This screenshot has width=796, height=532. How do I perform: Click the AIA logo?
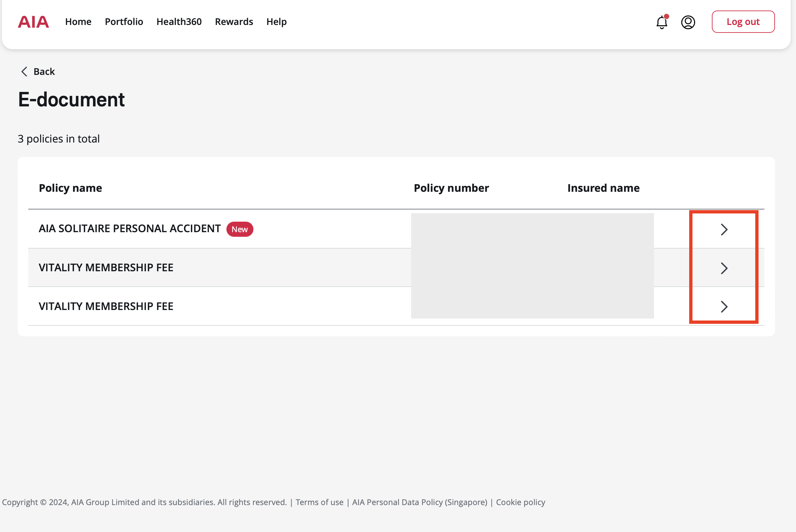coord(33,22)
